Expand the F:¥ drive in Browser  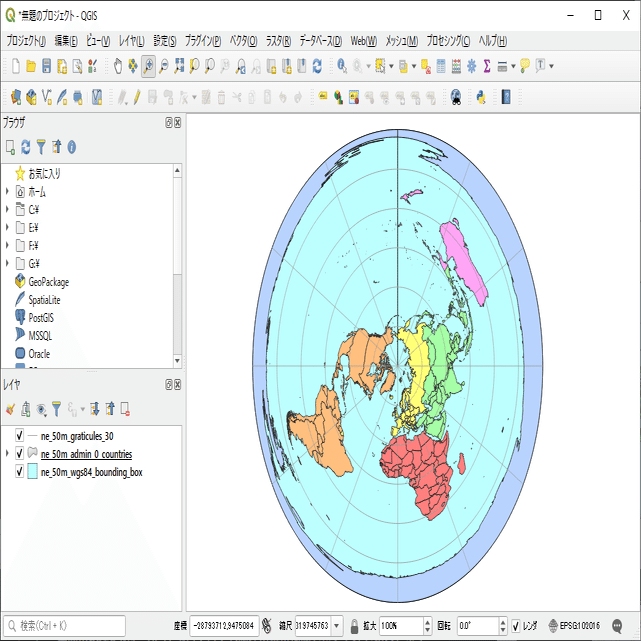(7, 245)
